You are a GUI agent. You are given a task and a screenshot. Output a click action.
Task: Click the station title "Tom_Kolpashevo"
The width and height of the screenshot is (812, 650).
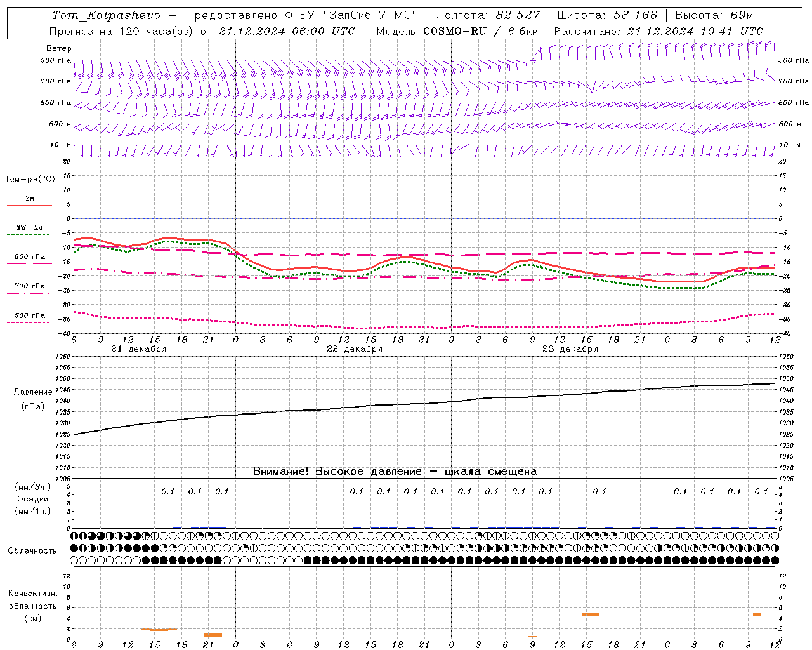(107, 15)
